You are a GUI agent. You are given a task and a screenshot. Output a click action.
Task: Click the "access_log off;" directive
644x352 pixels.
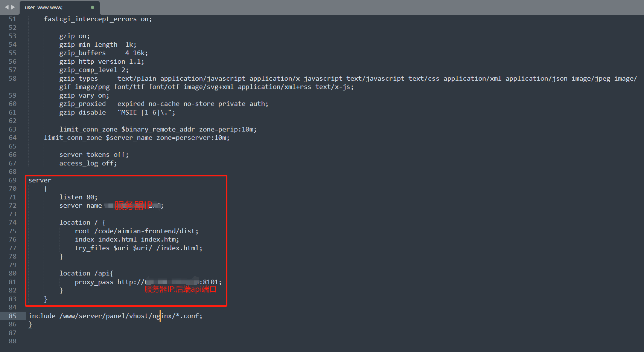pos(88,163)
